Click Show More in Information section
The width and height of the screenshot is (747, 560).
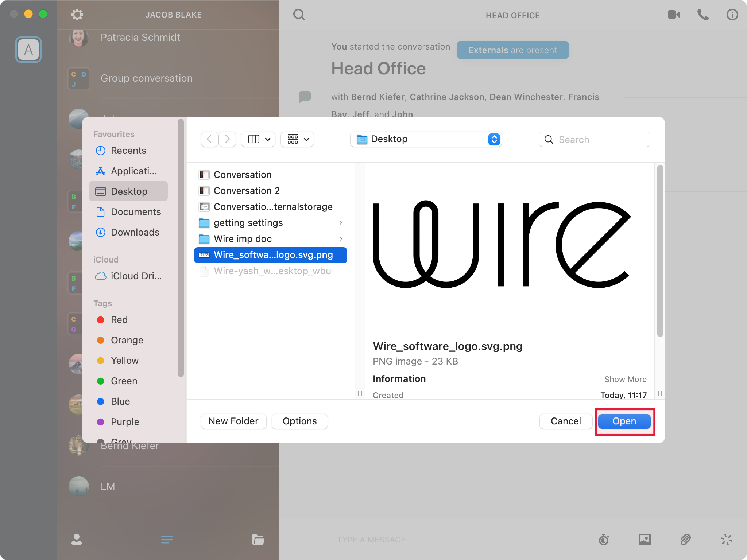[x=625, y=379]
